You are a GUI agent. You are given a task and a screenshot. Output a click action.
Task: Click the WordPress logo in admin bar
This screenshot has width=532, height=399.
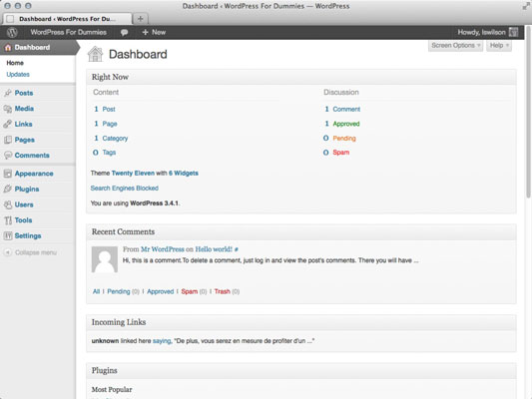click(x=12, y=32)
